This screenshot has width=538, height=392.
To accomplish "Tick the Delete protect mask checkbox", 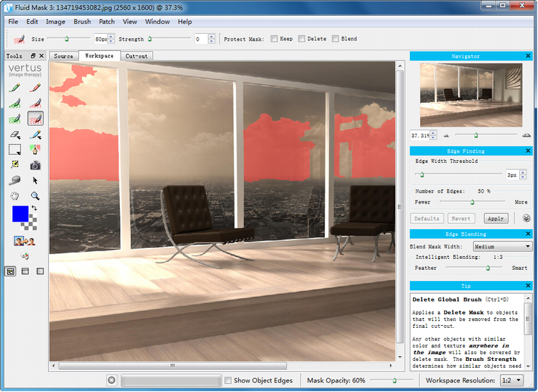I will (x=301, y=39).
